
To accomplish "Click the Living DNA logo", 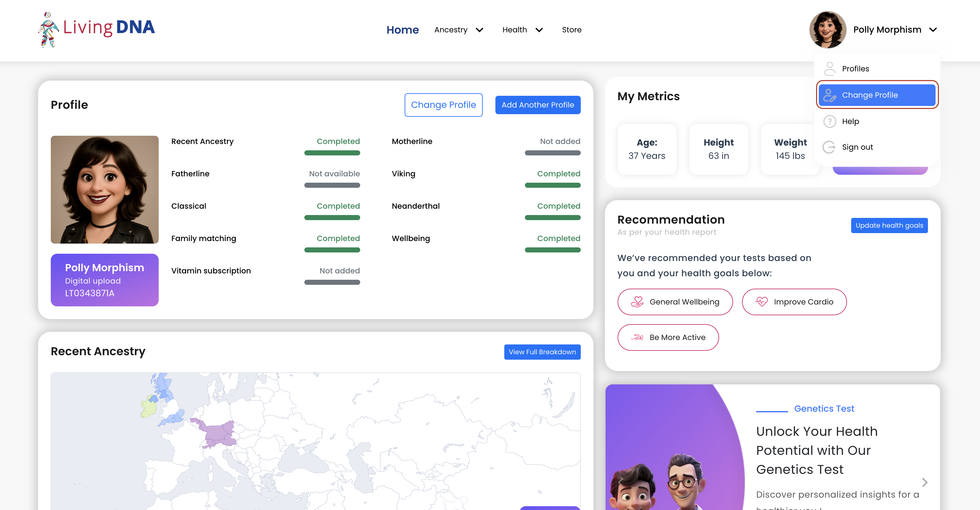I will pyautogui.click(x=96, y=29).
